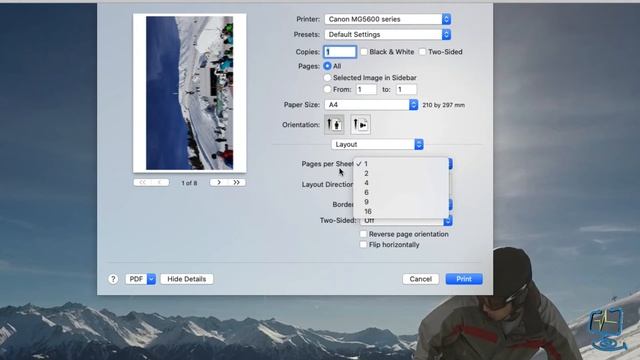Image resolution: width=640 pixels, height=360 pixels.
Task: Click the Print button
Action: [x=464, y=279]
